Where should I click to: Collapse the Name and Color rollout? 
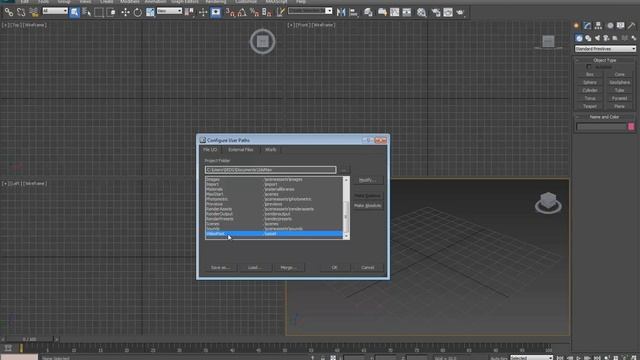pyautogui.click(x=604, y=117)
